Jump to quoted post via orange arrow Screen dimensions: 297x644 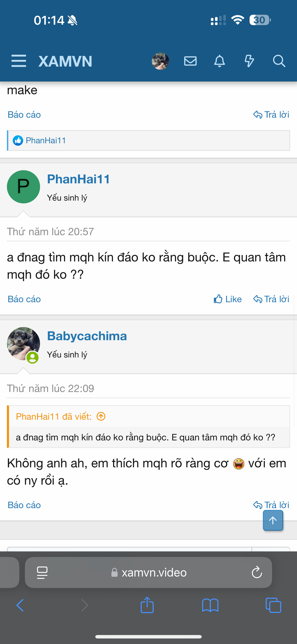(101, 416)
